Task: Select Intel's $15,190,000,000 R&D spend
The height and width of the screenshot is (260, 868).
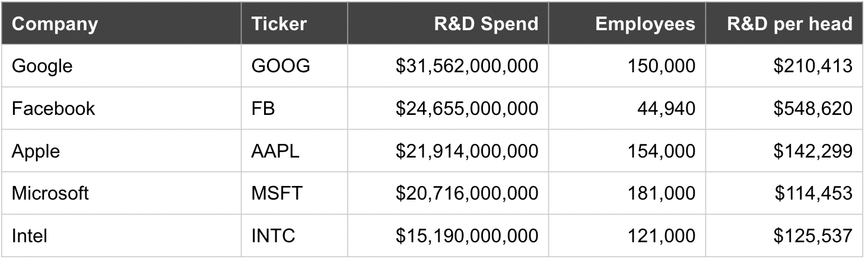Action: click(x=467, y=236)
